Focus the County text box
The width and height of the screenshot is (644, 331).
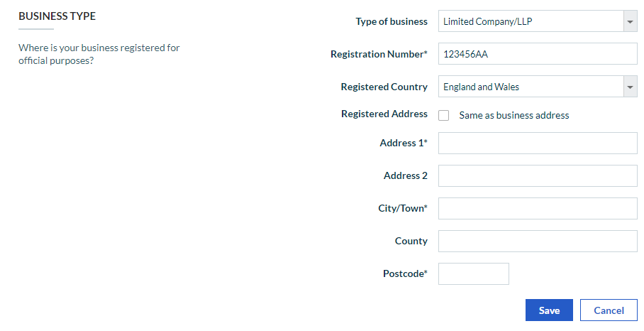[538, 241]
